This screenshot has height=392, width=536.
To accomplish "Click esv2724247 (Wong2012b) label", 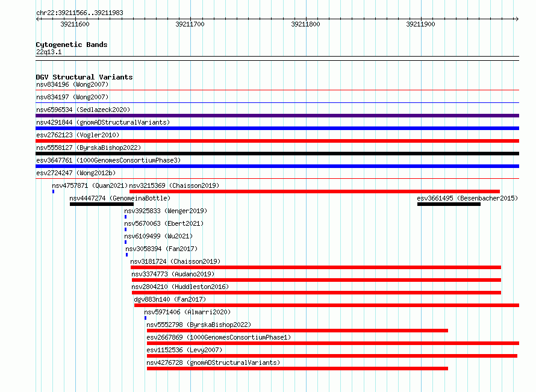I will (76, 173).
